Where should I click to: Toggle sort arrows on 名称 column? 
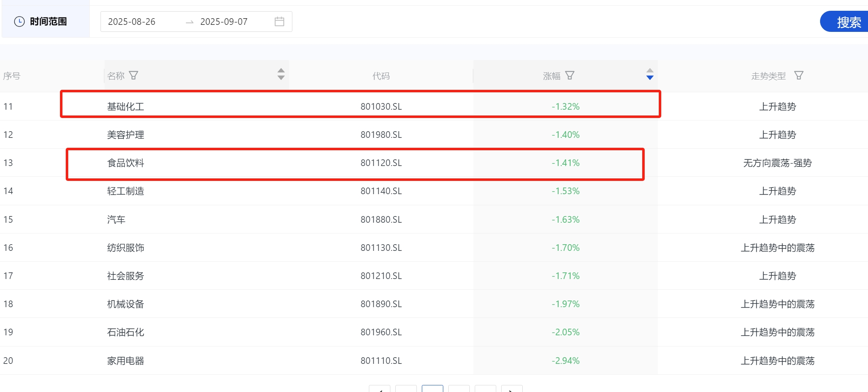281,74
